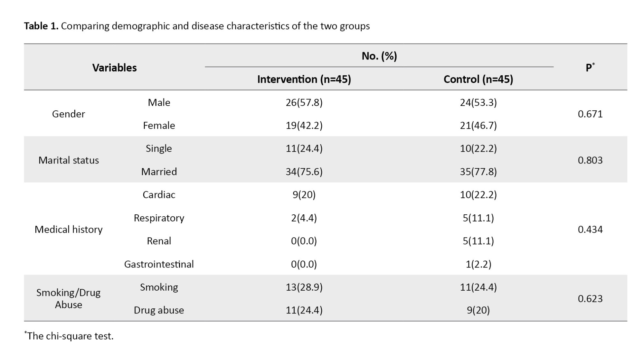Click the Female control value 21(46.7)
Screen dimensions: 644x356
click(x=478, y=126)
